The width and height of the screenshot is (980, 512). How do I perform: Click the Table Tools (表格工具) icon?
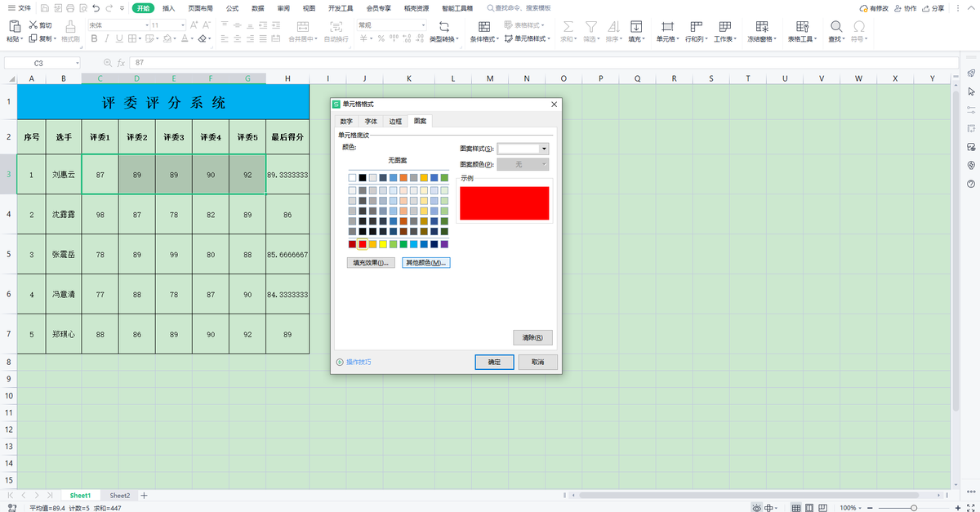(x=801, y=26)
